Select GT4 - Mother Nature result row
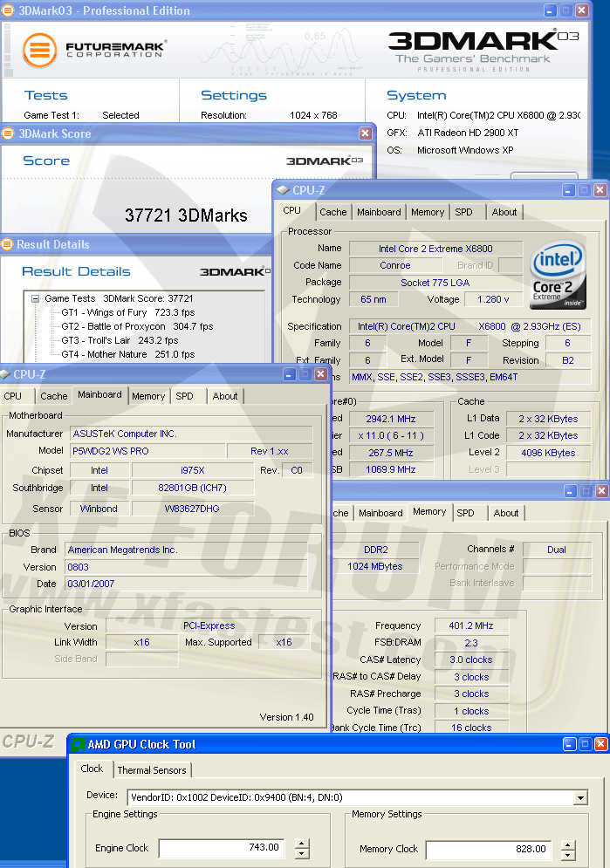610x868 pixels. click(128, 354)
